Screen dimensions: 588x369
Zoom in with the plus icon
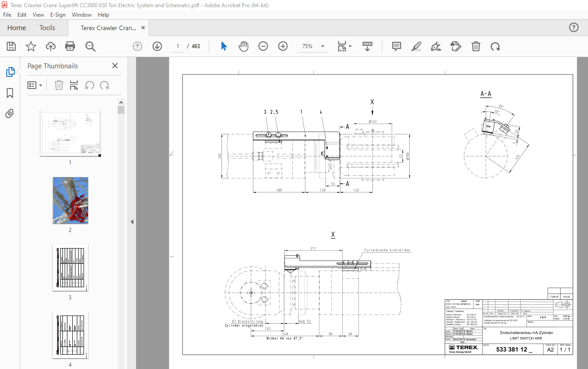(283, 46)
